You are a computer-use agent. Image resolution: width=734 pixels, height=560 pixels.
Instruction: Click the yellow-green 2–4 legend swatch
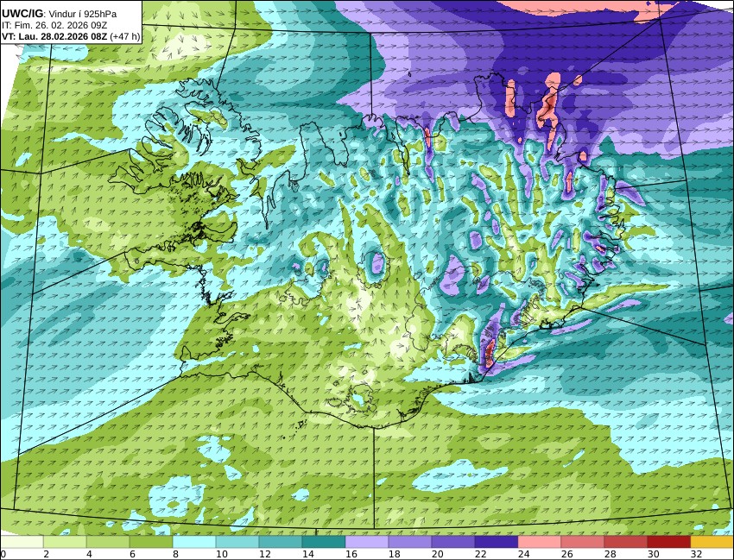pos(65,542)
